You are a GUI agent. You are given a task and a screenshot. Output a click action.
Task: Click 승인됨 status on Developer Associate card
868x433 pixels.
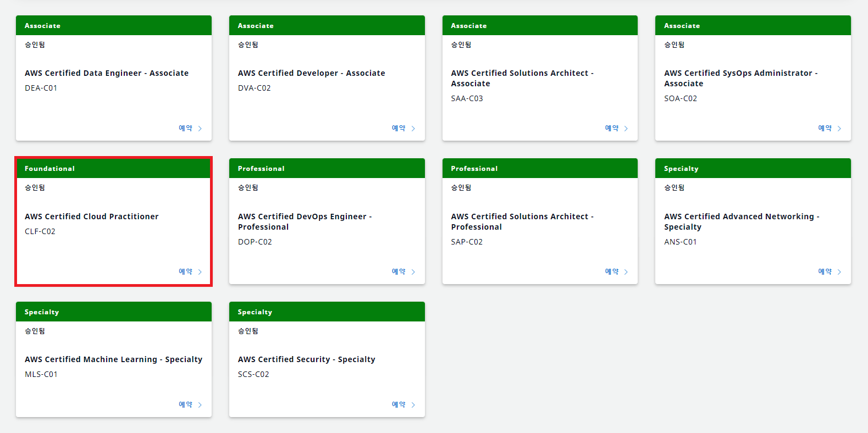(248, 45)
